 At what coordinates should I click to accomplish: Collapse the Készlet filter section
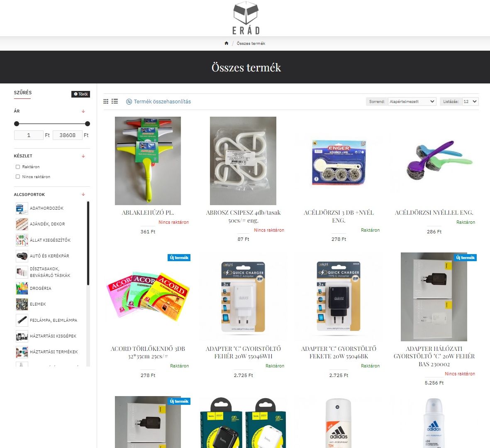point(83,156)
